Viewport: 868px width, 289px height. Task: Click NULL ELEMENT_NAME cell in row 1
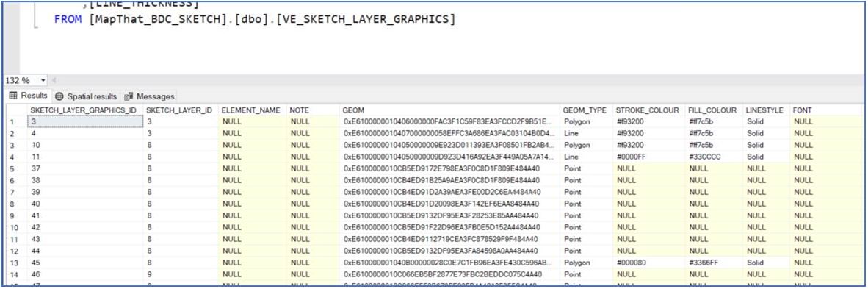click(253, 121)
